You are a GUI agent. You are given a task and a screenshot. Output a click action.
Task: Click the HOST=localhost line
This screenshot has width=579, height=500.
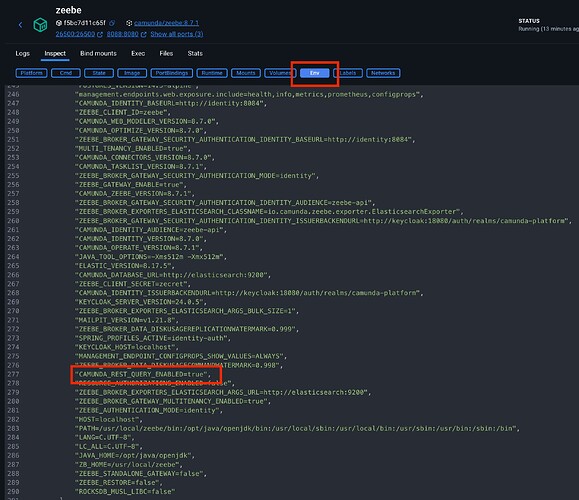[109, 419]
